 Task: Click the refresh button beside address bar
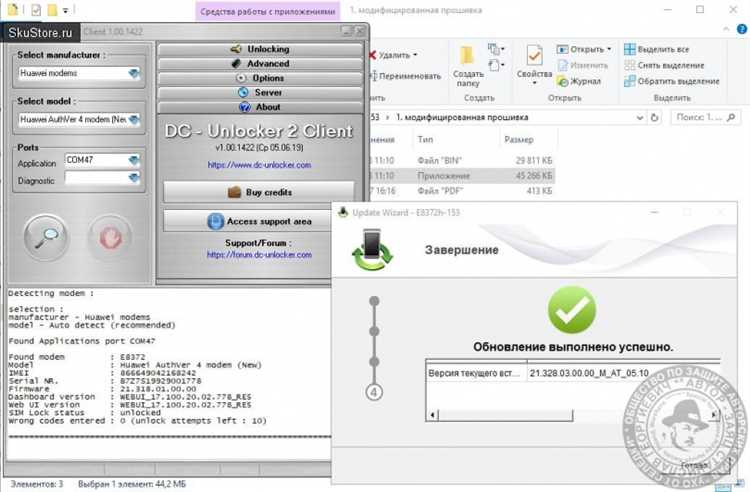[x=657, y=118]
